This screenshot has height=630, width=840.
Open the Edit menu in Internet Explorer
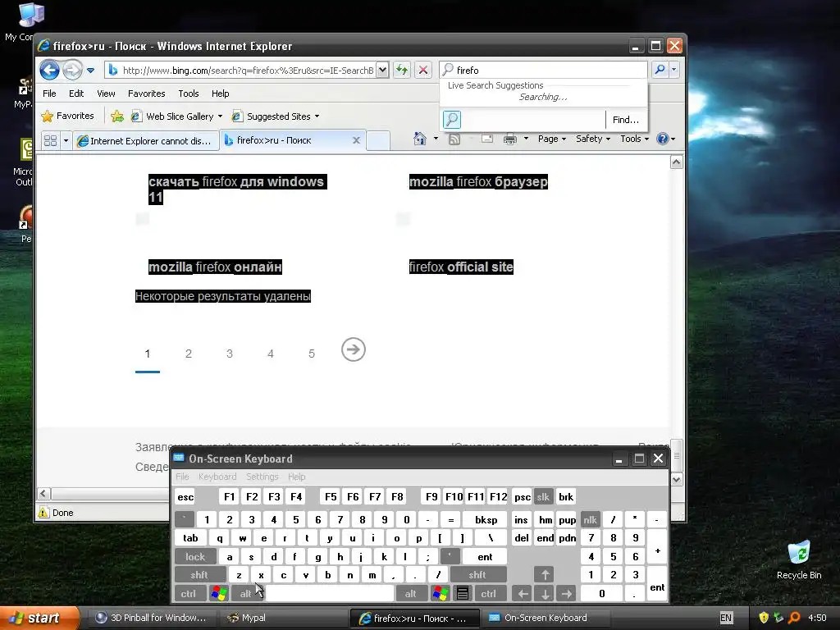point(76,94)
